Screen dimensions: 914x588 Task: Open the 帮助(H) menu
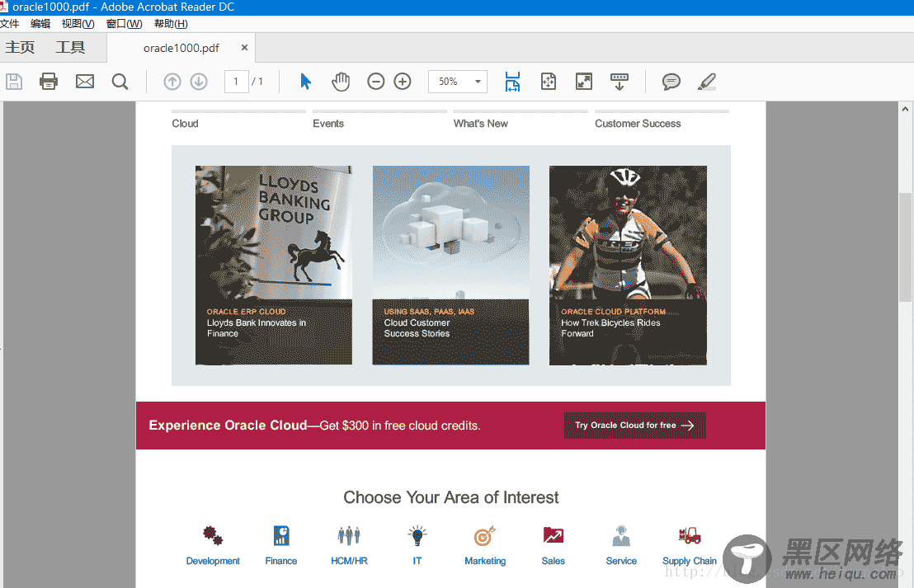click(x=171, y=24)
